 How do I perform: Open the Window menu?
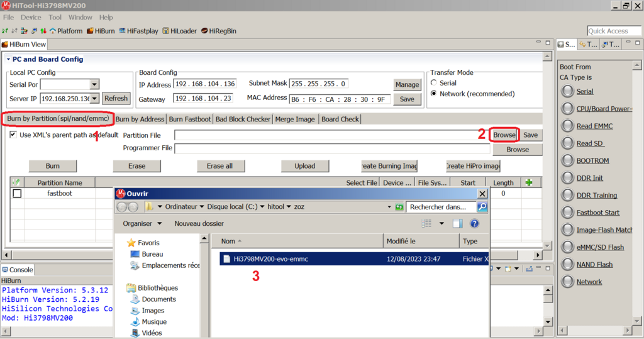(80, 17)
